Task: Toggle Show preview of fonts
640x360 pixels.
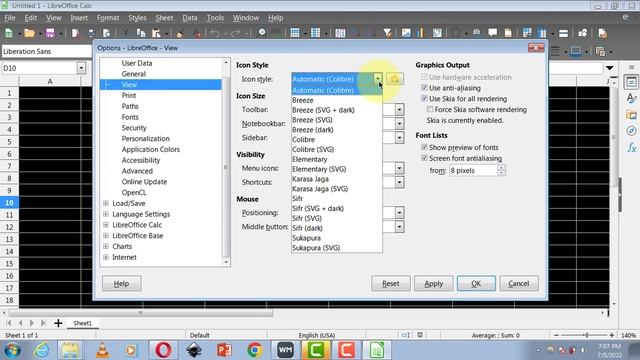Action: 424,147
